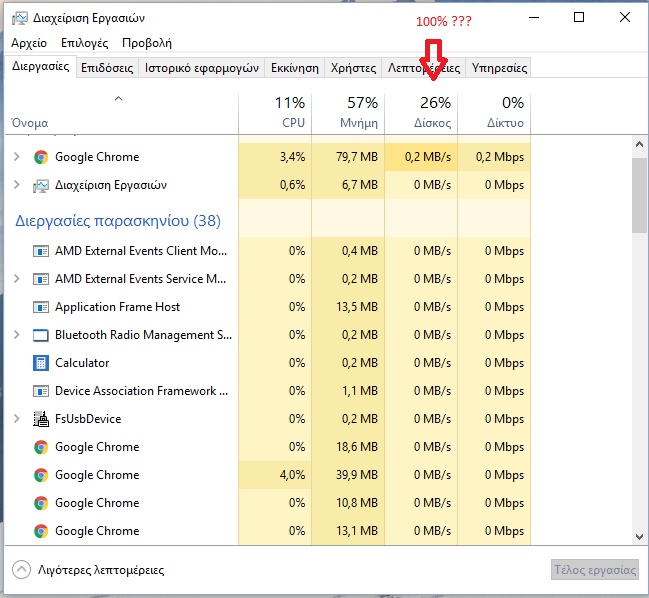Screen dimensions: 649x598
Task: Click the 3,4% CPU cell
Action: pyautogui.click(x=275, y=157)
